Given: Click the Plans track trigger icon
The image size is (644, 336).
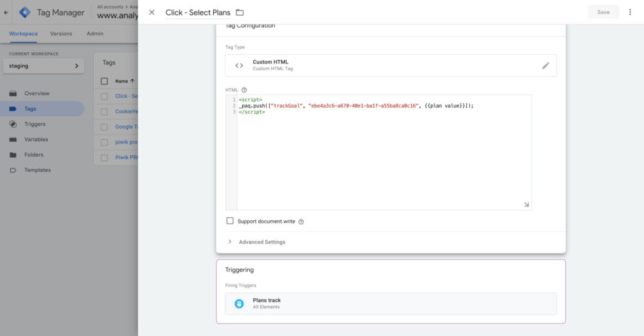Looking at the screenshot, I should tap(239, 303).
